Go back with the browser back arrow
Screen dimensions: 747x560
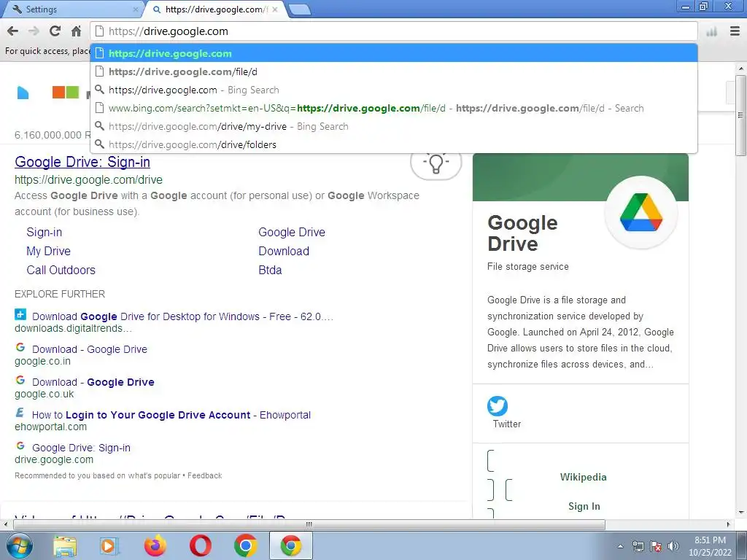[13, 31]
